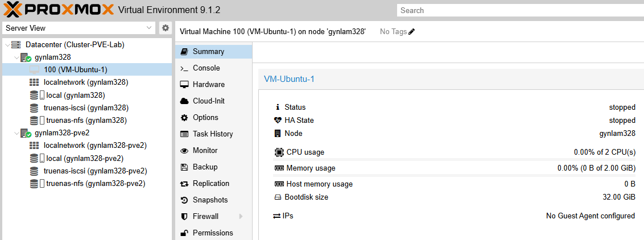
Task: Click the Memory usage bar
Action: point(455,175)
